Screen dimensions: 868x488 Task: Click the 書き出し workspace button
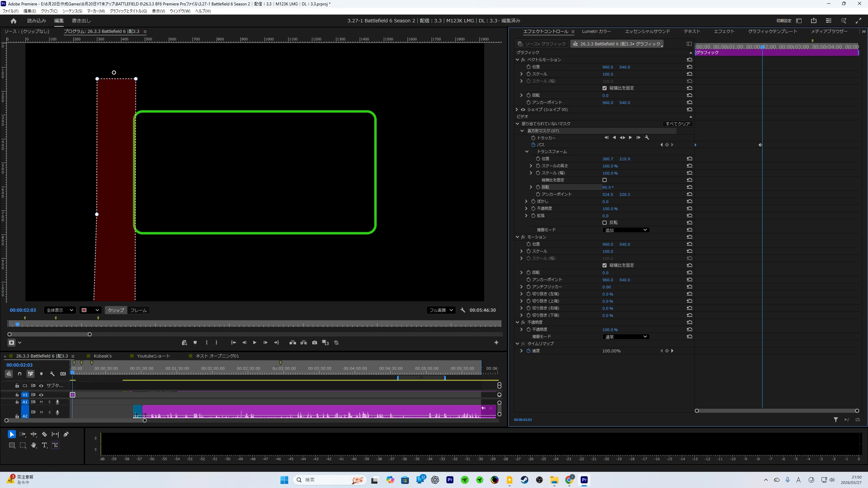click(81, 21)
